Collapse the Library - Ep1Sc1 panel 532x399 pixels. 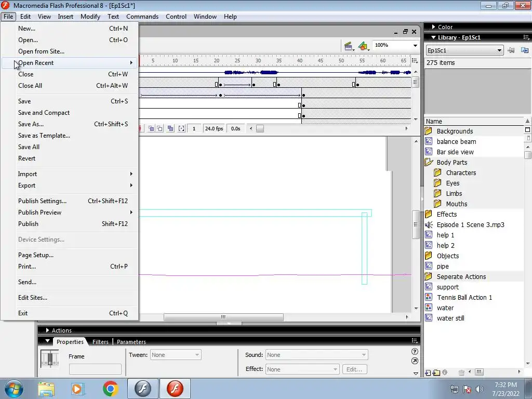[x=434, y=37]
